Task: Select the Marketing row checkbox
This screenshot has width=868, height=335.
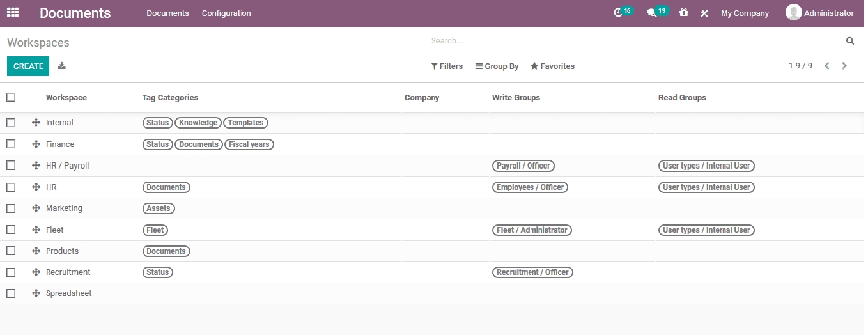Action: [11, 208]
